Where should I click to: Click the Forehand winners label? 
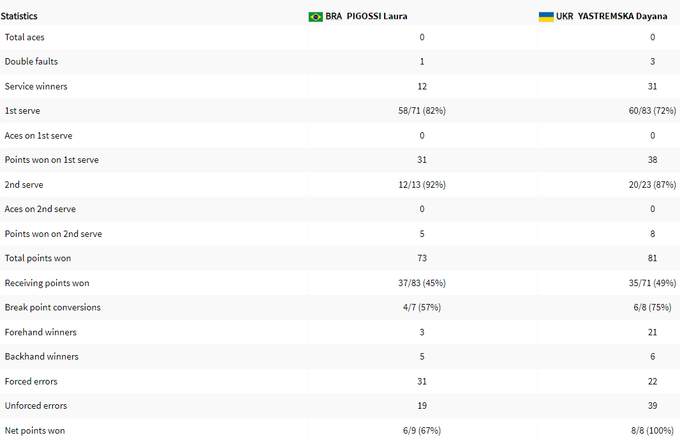tap(40, 332)
